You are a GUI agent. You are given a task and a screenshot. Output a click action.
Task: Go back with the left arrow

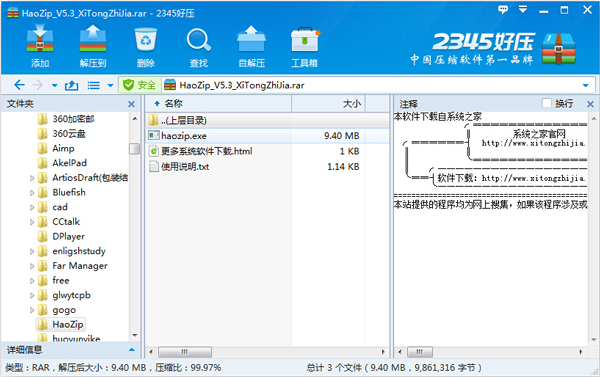click(19, 85)
